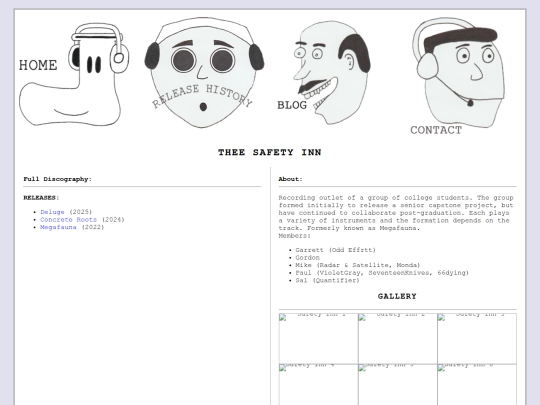Image resolution: width=540 pixels, height=405 pixels.
Task: Click the (2024) year beside Concrete Roots
Action: pyautogui.click(x=113, y=219)
